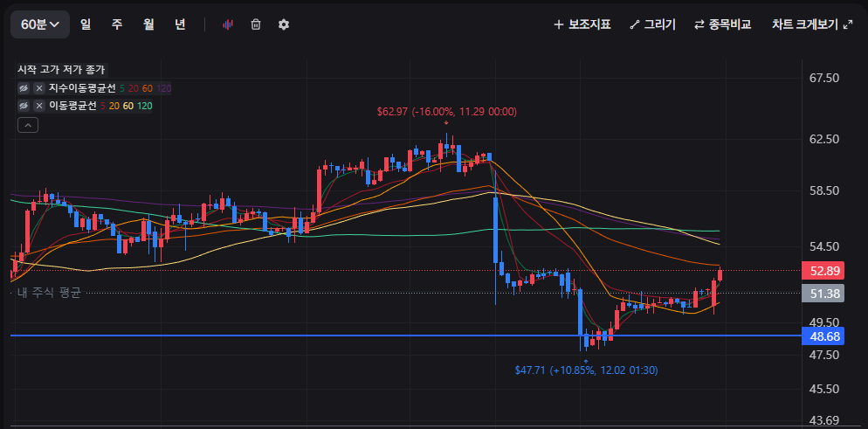Click the 62.50 price axis label
Screen dimensions: 868x429
[824, 139]
